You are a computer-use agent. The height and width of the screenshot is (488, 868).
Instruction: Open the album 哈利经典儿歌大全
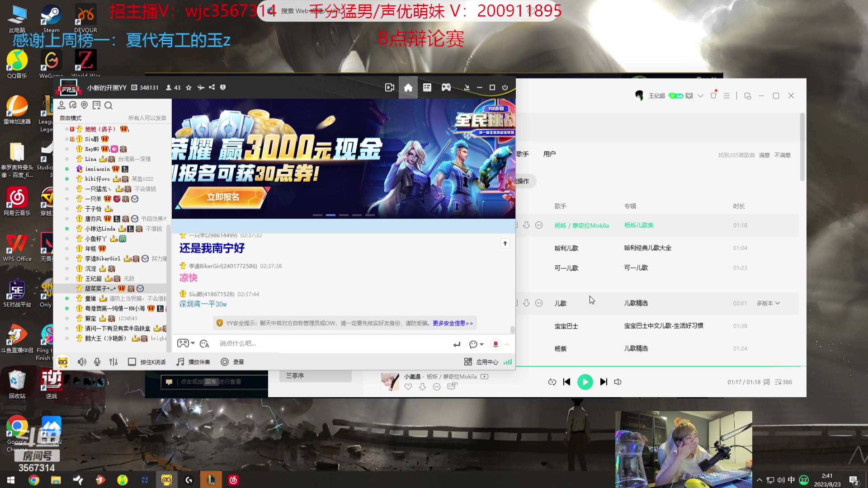coord(647,248)
